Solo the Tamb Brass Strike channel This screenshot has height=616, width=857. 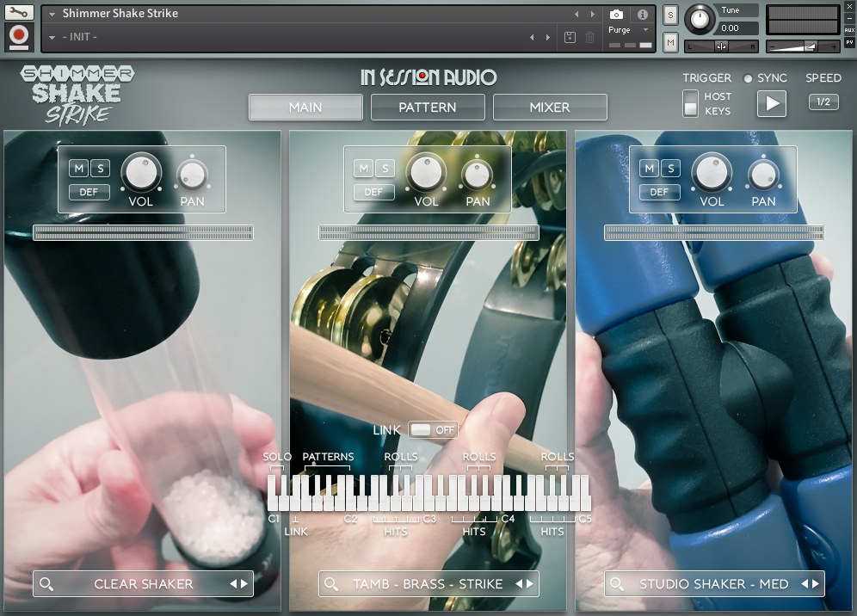(x=385, y=169)
